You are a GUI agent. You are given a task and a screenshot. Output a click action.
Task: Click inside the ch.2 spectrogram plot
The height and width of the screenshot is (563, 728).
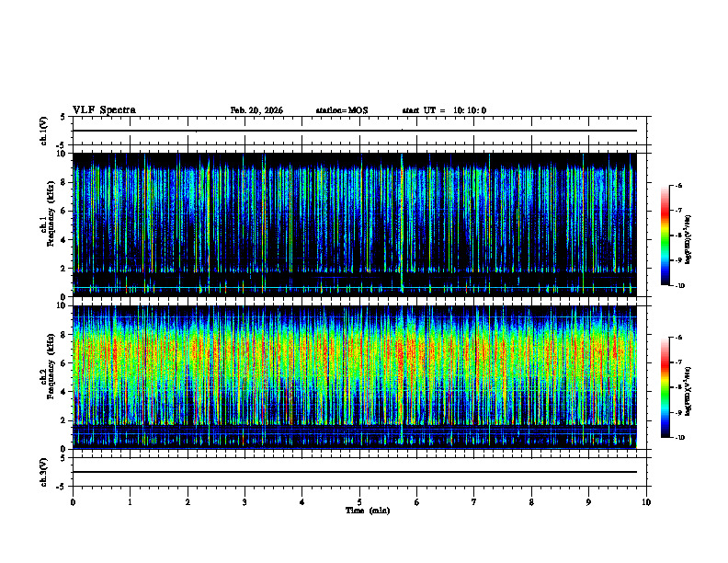click(355, 377)
